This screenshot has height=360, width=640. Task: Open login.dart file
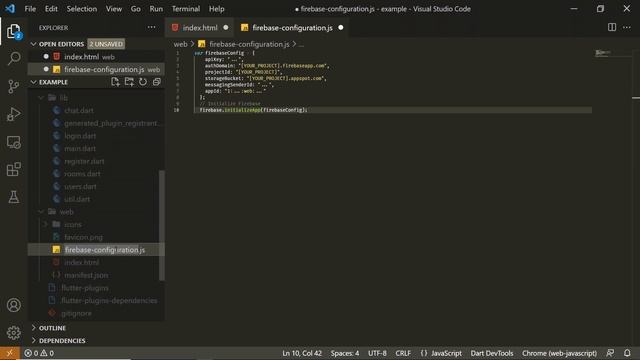click(80, 136)
